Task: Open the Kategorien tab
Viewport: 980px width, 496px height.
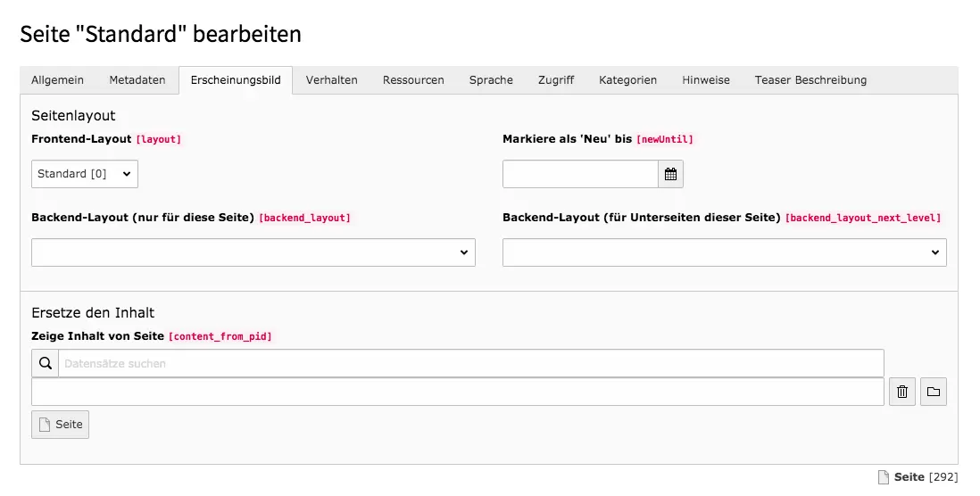Action: click(x=627, y=80)
